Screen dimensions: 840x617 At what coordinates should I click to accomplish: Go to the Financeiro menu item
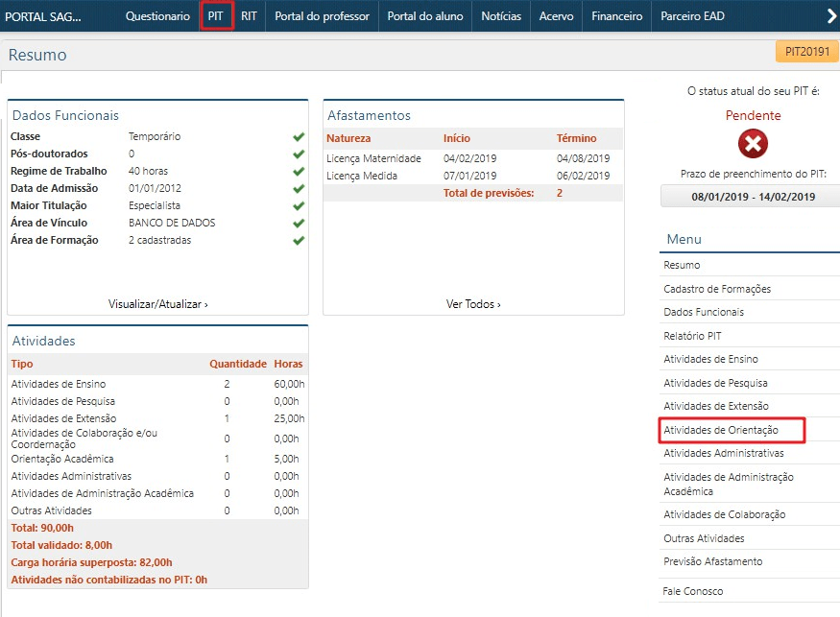[x=616, y=16]
